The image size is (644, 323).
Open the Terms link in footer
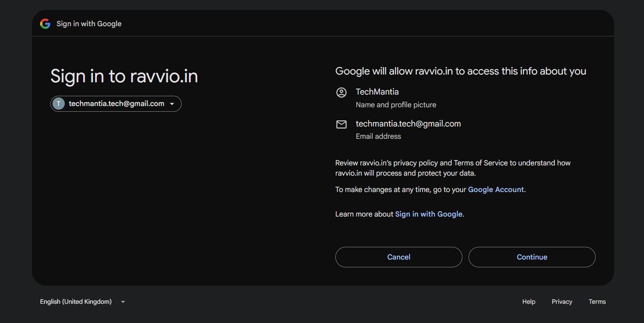coord(597,302)
